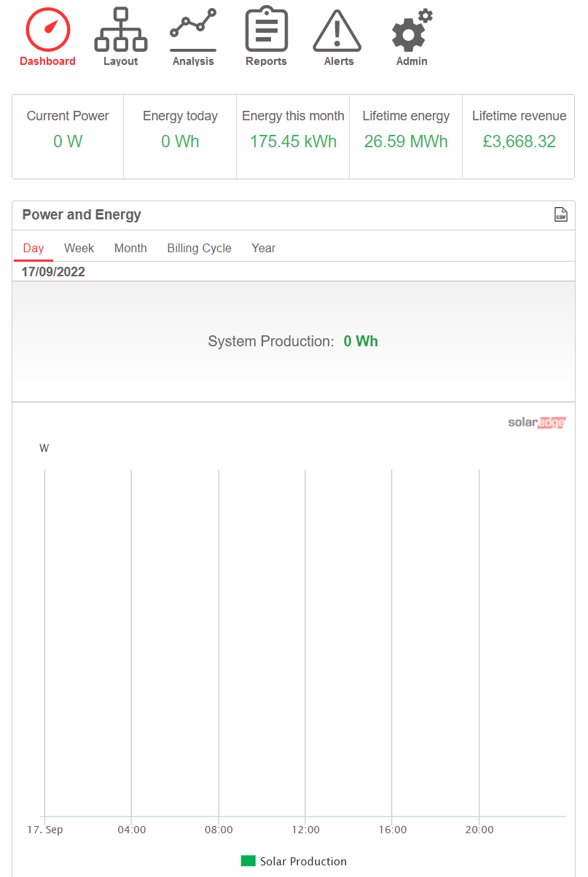The width and height of the screenshot is (588, 877).
Task: Click the 175.45 kWh monthly energy value
Action: (293, 141)
